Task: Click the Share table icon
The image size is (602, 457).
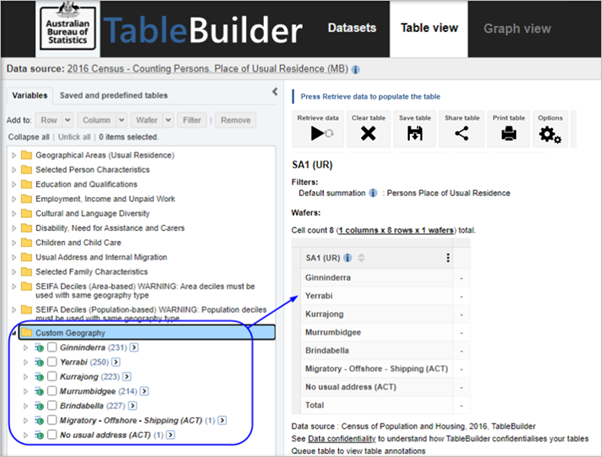Action: tap(461, 134)
